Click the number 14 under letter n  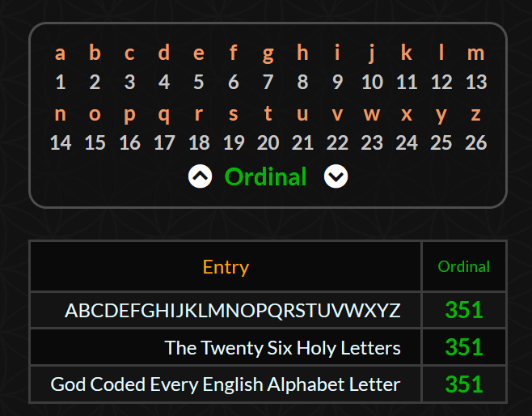(61, 142)
